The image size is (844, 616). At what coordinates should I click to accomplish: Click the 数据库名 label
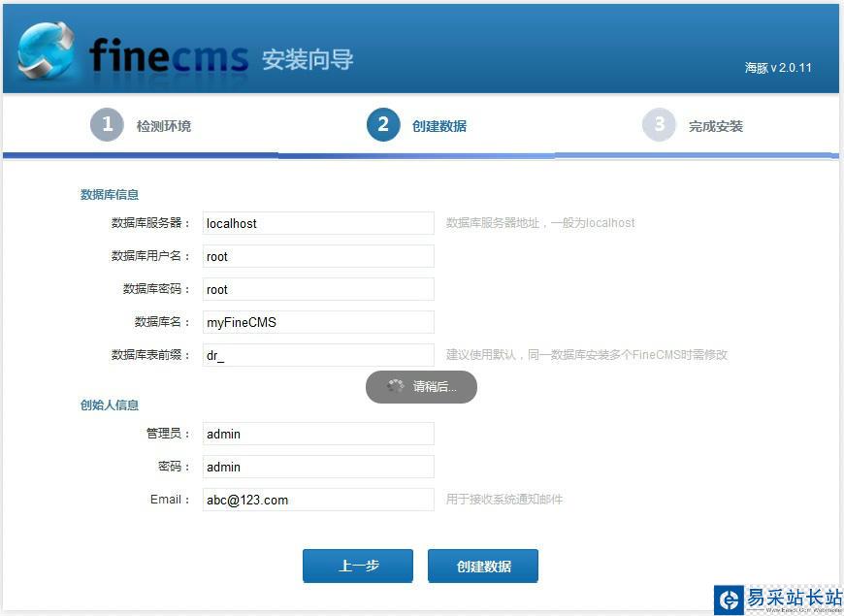[x=162, y=322]
